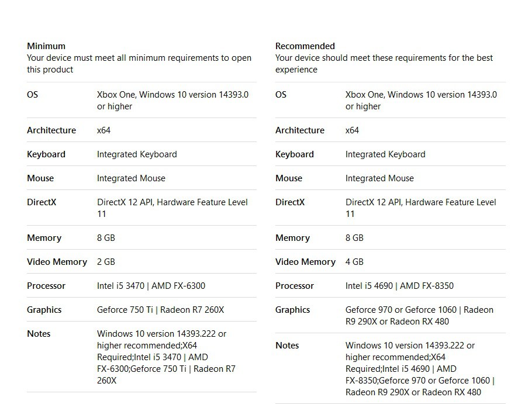Click the minimum Architecture x64 value

[103, 130]
